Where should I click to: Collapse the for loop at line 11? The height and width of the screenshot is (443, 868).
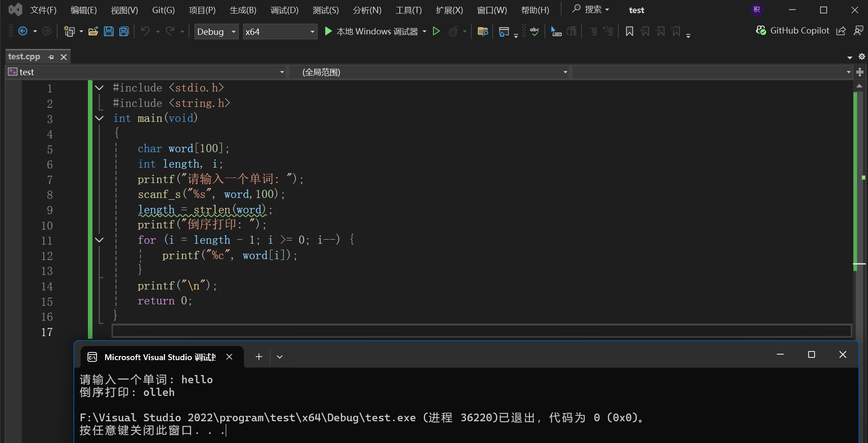pos(99,240)
